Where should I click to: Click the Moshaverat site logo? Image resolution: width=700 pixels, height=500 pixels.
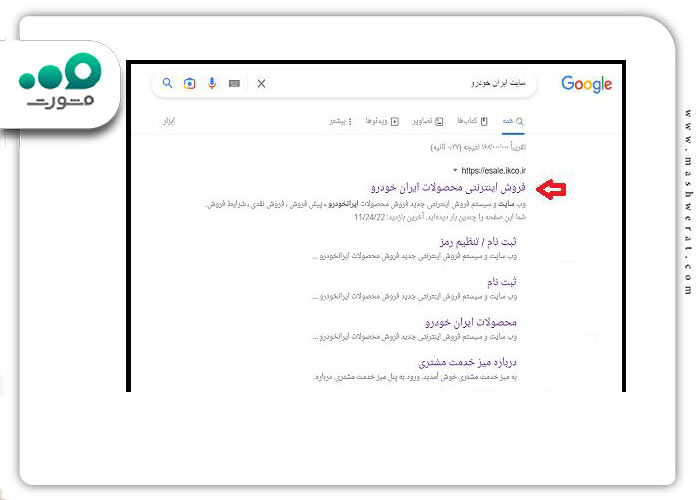60,81
